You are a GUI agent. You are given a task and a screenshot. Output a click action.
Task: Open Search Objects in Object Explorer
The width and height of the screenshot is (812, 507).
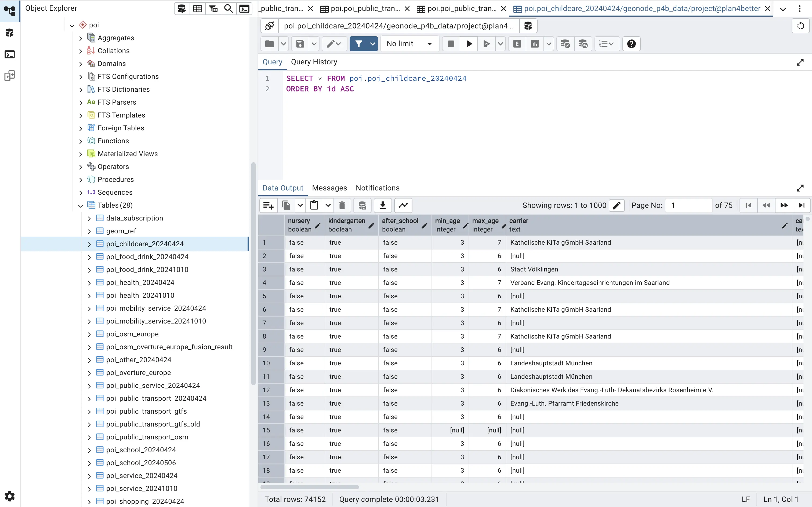pyautogui.click(x=229, y=9)
